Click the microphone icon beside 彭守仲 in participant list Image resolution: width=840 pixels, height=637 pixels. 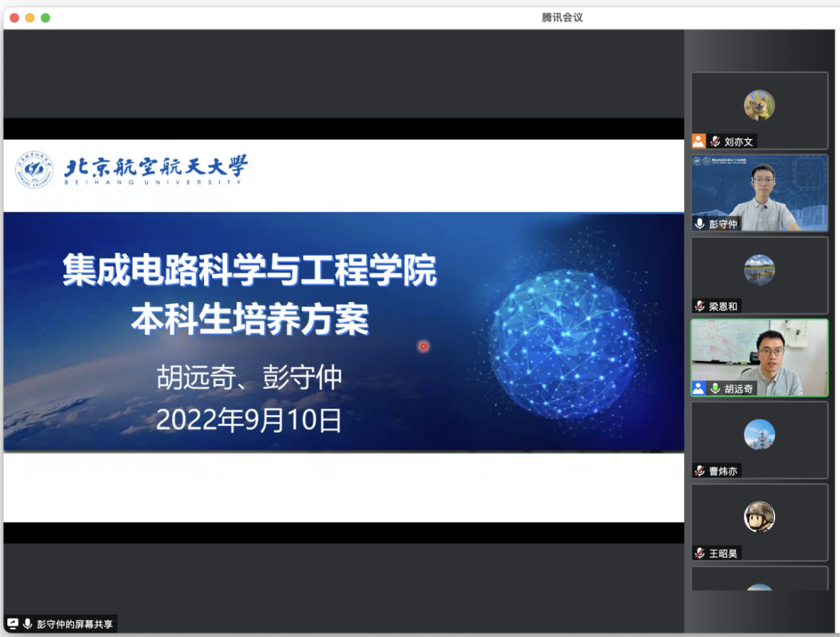699,224
